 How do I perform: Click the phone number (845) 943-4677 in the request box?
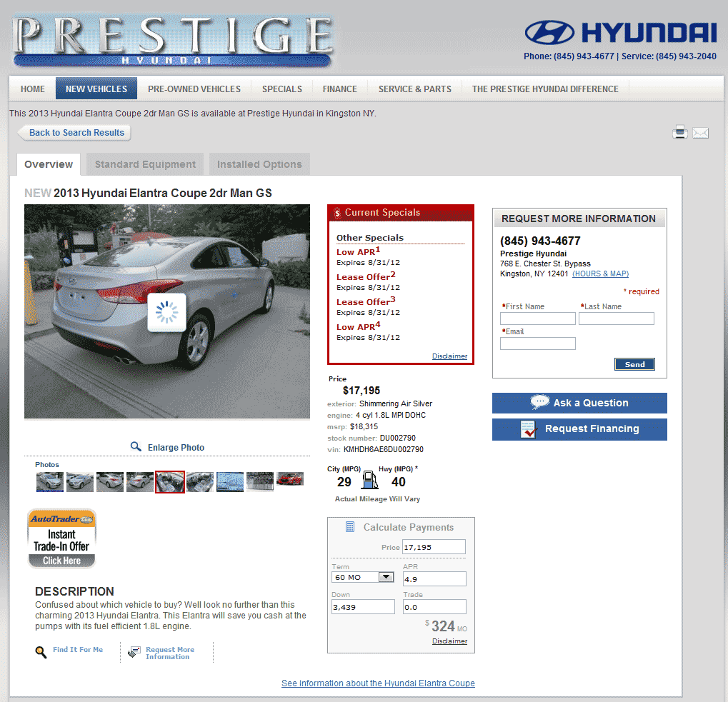pyautogui.click(x=540, y=241)
